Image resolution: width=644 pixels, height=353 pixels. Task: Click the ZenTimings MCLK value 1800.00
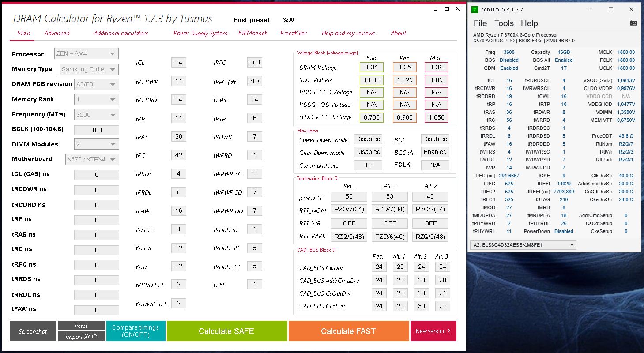tap(626, 52)
